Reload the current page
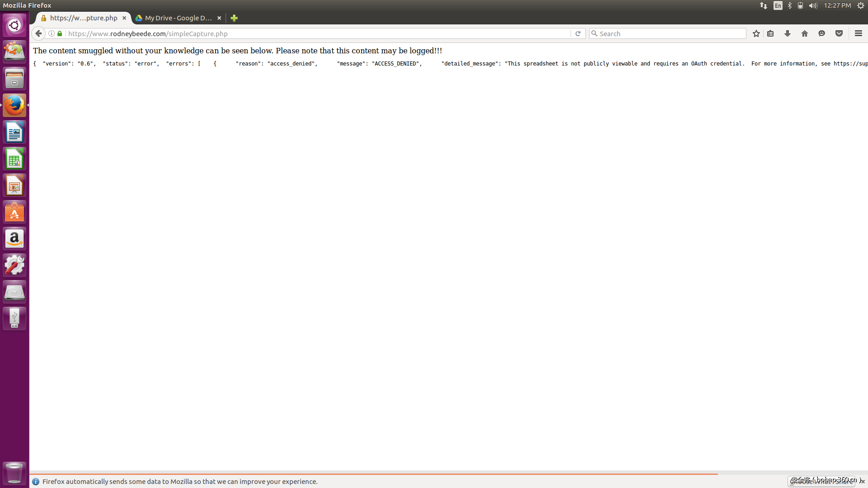The height and width of the screenshot is (488, 868). 578,33
